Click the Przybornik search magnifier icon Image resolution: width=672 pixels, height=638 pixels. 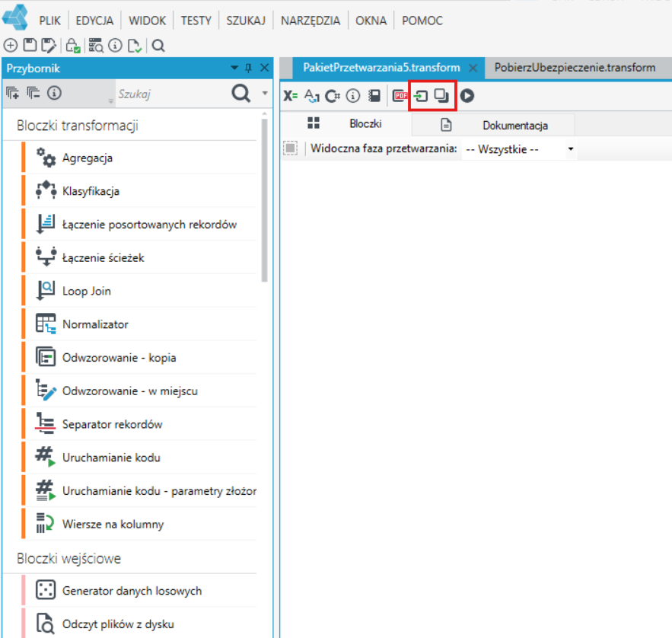tap(240, 93)
